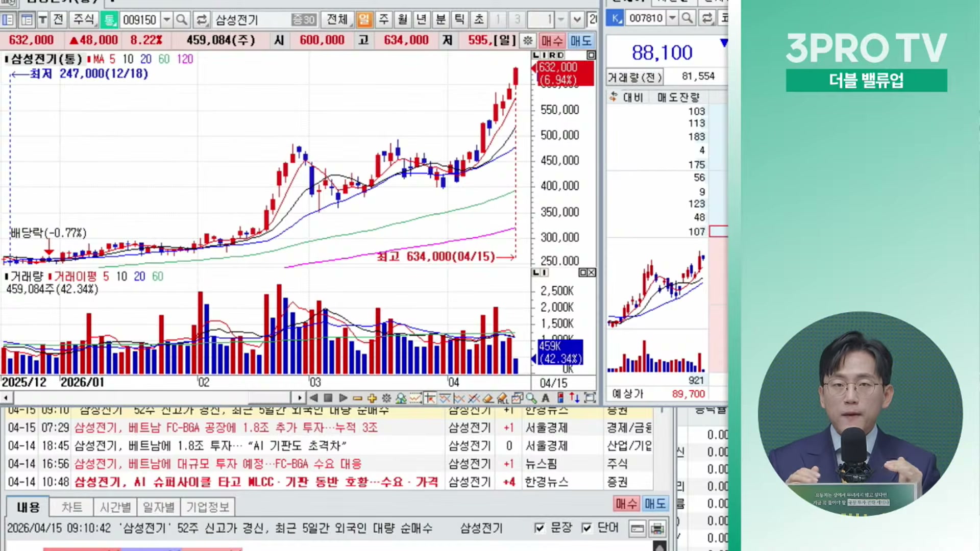The width and height of the screenshot is (980, 551).
Task: Click the yellow plus zoom-in chart icon
Action: [372, 398]
